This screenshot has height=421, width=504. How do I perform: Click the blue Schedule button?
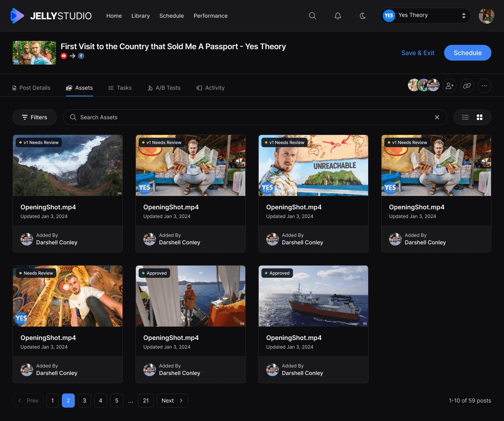468,53
